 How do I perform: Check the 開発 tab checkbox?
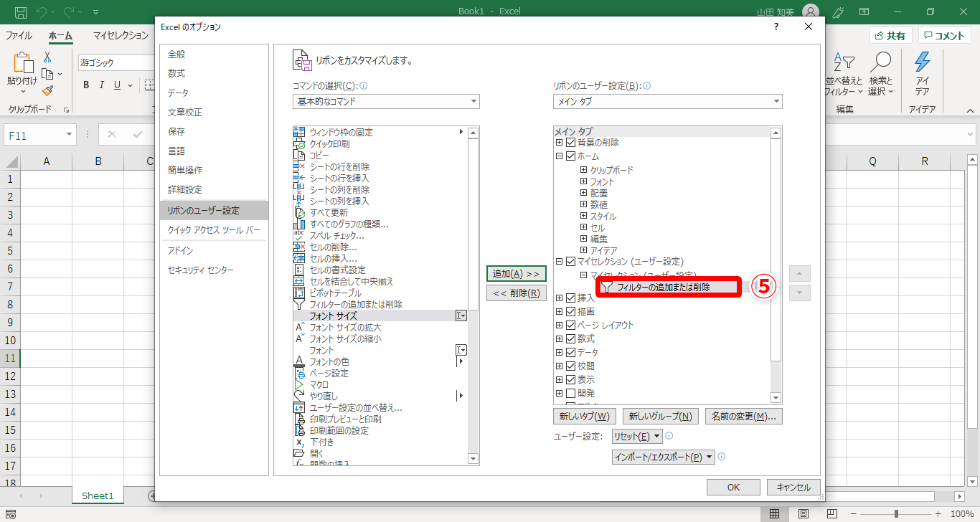[x=571, y=393]
